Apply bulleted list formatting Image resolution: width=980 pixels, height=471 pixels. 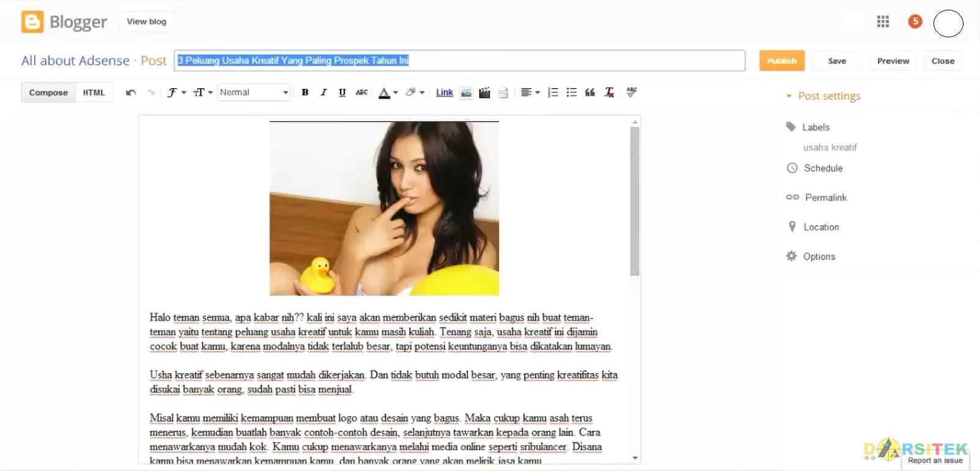tap(572, 92)
